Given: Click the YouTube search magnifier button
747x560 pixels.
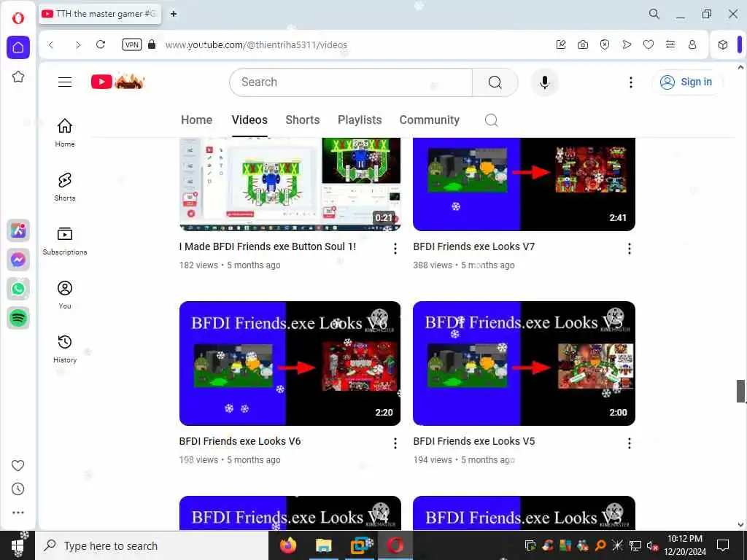Looking at the screenshot, I should click(x=495, y=82).
